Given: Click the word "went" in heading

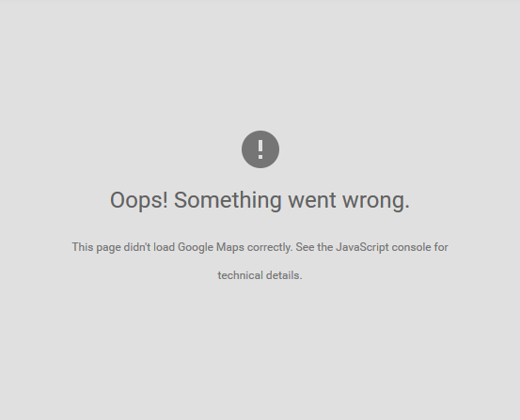Looking at the screenshot, I should point(312,200).
